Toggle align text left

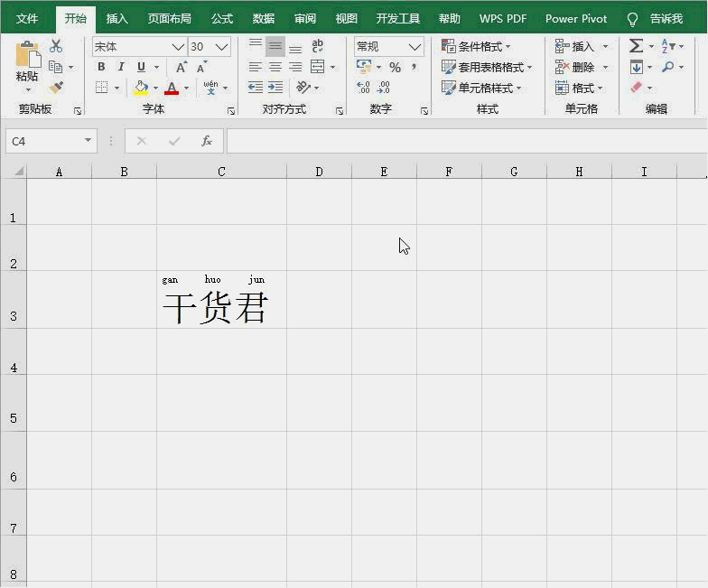pyautogui.click(x=256, y=67)
